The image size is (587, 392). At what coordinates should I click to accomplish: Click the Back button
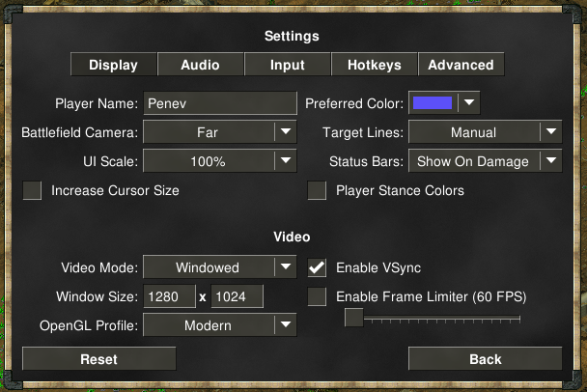tap(486, 358)
